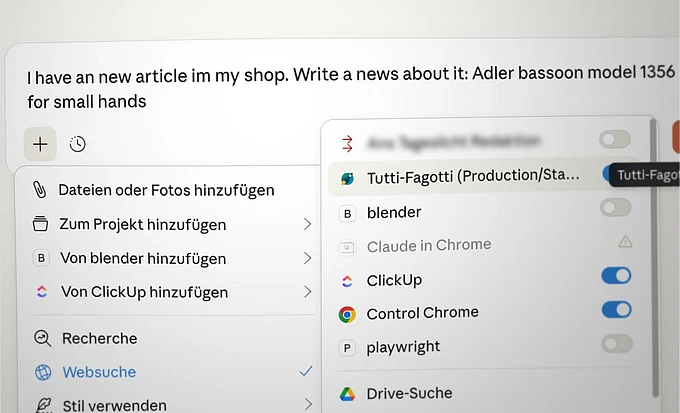Disable the ClickUp connector toggle
This screenshot has height=413, width=680.
[616, 275]
